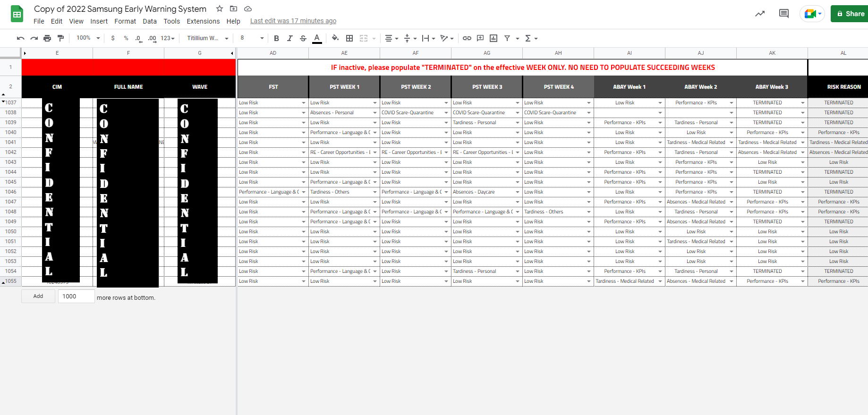Screen dimensions: 868x415
Task: Open horizontal align options
Action: [x=391, y=38]
